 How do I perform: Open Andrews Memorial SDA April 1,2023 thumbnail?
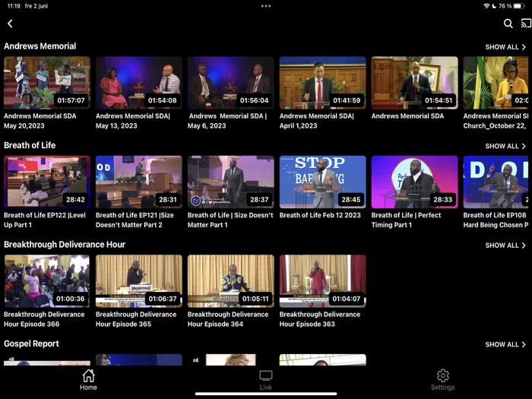click(323, 83)
